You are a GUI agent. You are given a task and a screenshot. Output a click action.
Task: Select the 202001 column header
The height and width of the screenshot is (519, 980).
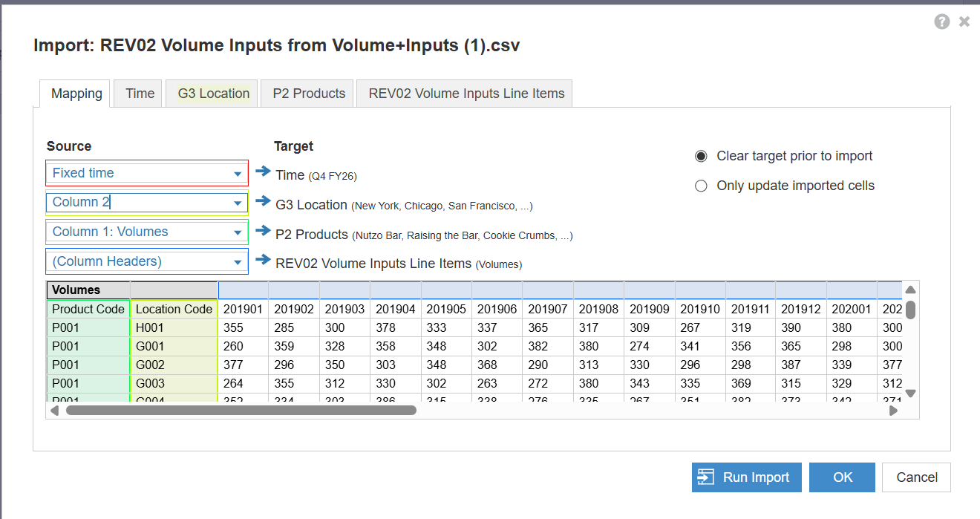tap(852, 309)
